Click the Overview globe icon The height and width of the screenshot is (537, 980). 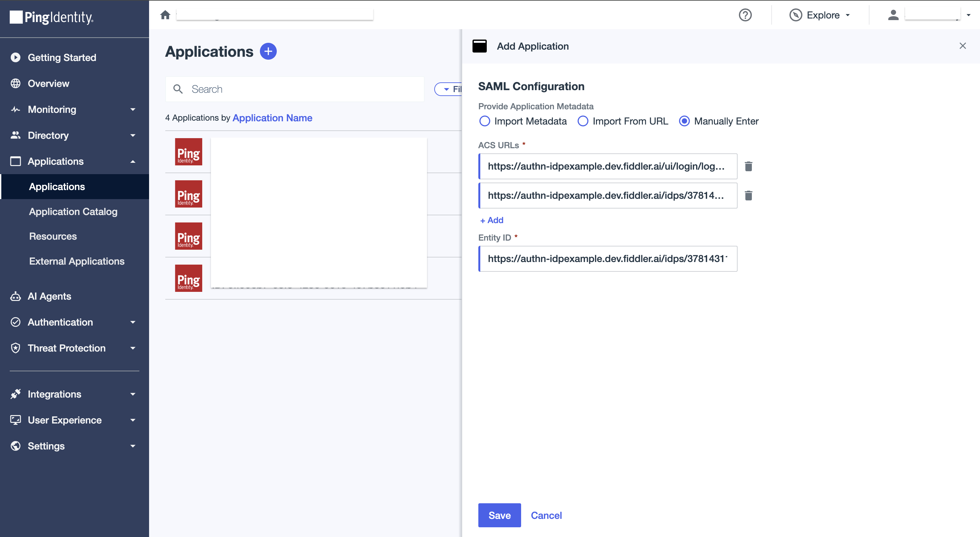pos(16,83)
